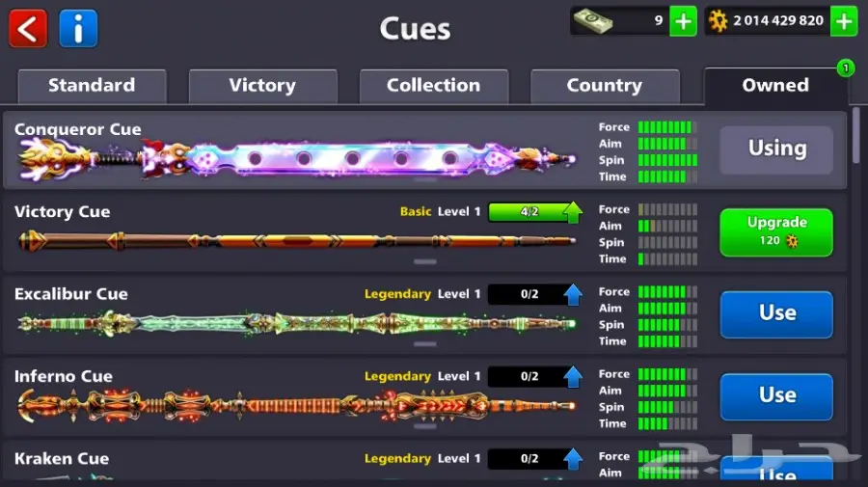This screenshot has height=487, width=868.
Task: Tap the cash bills icon
Action: coord(593,21)
